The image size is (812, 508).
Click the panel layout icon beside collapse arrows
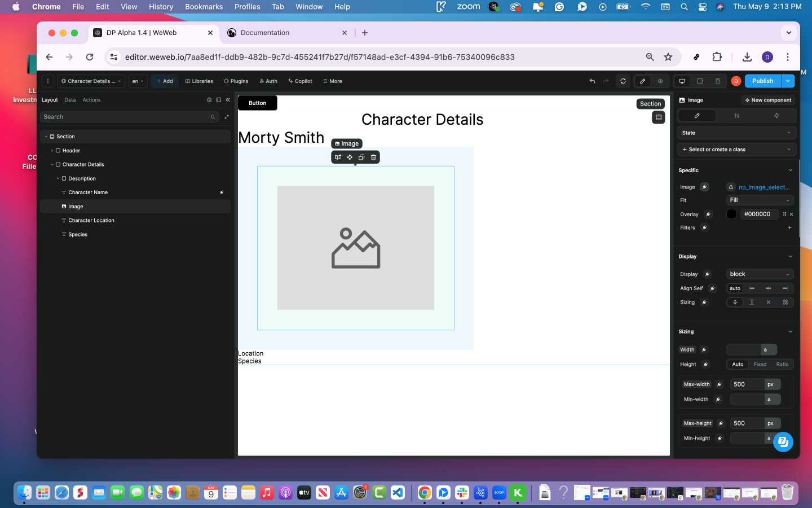218,100
